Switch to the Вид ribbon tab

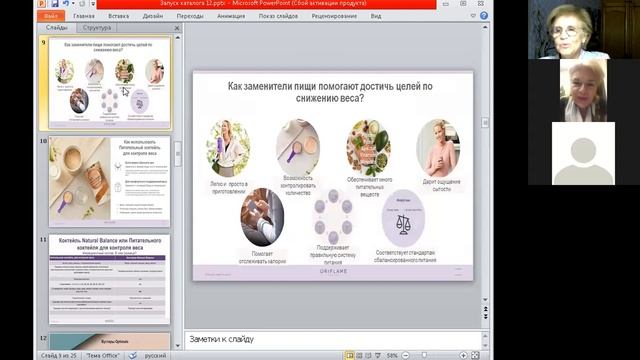[x=376, y=16]
